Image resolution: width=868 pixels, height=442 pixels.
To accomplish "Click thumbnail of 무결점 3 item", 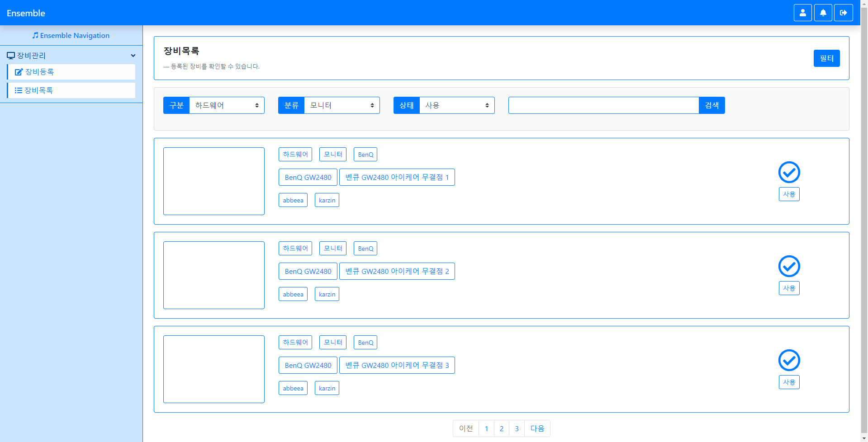I will pos(214,369).
